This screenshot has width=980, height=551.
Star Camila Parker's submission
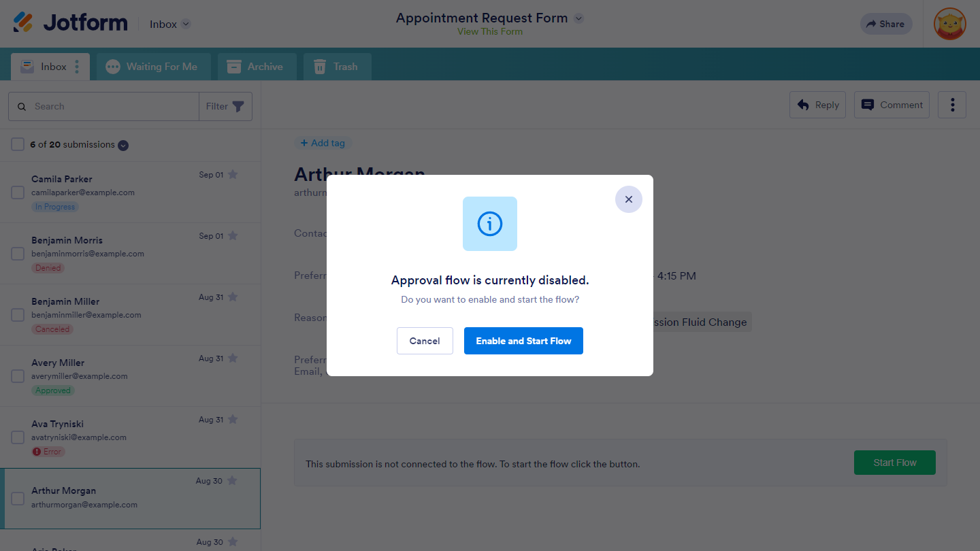[233, 175]
